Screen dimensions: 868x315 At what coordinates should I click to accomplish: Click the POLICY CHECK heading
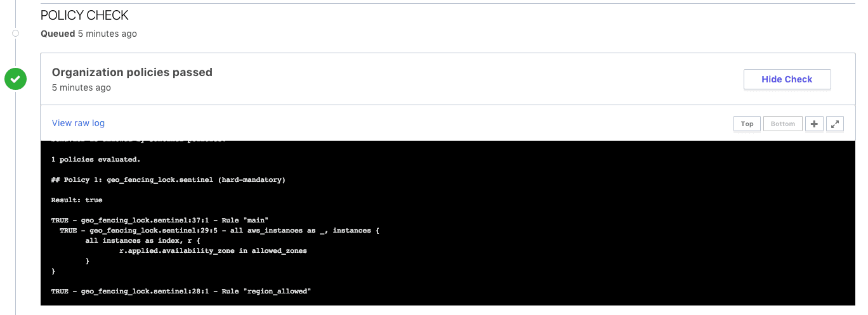(84, 15)
